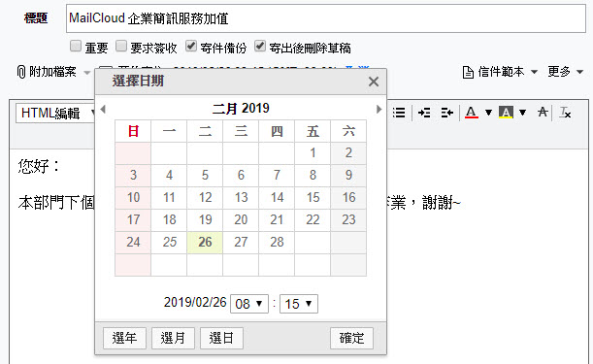Select date 5 in the calendar
The height and width of the screenshot is (364, 593).
[205, 175]
